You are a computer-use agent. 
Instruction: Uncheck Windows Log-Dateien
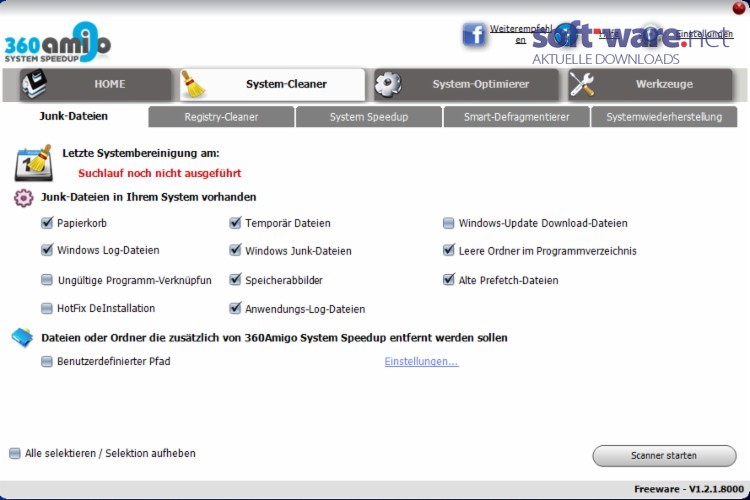47,250
